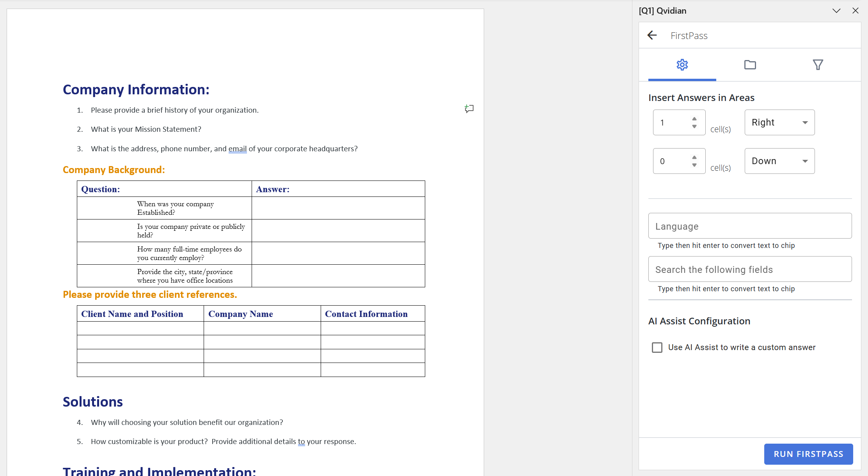Enable Use AI Assist custom answer checkbox

pos(657,347)
